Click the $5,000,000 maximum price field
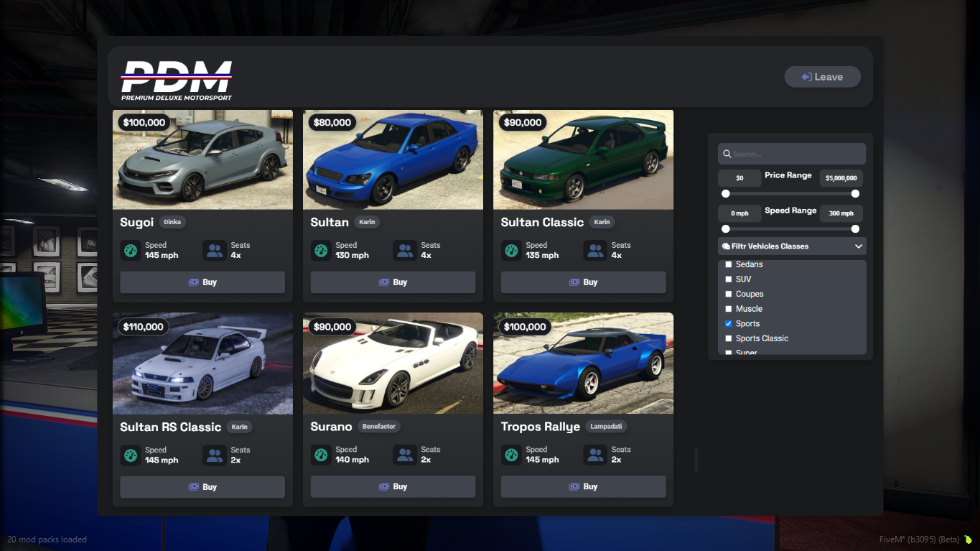 pyautogui.click(x=841, y=178)
